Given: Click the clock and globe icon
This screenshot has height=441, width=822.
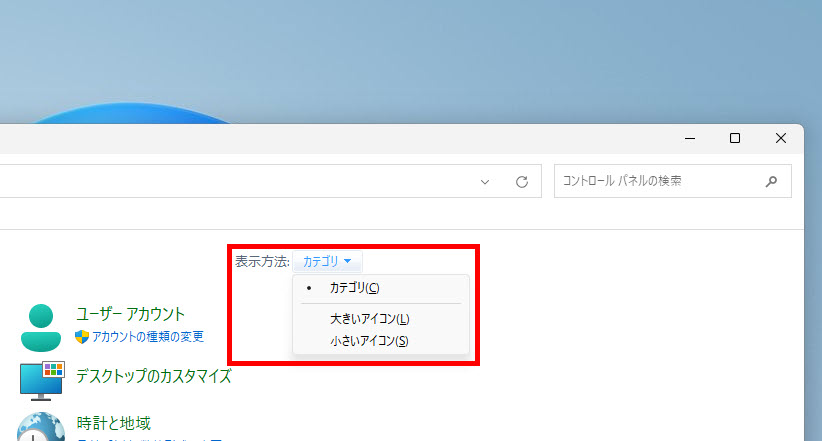Looking at the screenshot, I should coord(42,426).
